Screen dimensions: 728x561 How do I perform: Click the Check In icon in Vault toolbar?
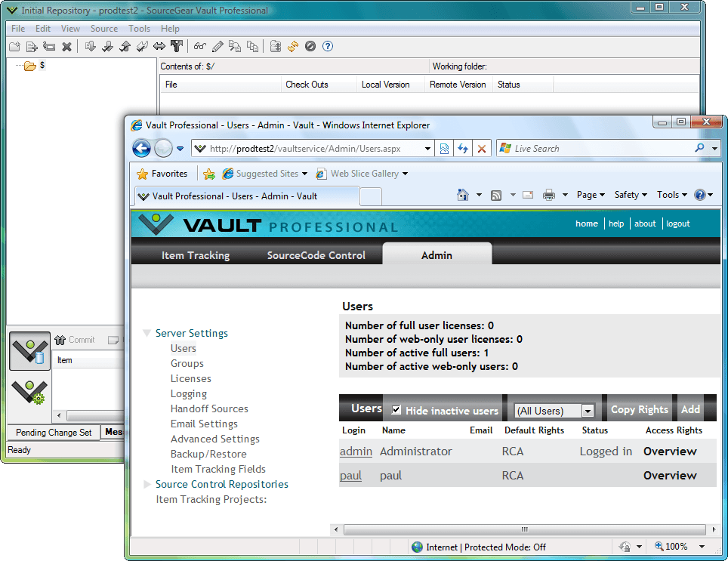[125, 46]
